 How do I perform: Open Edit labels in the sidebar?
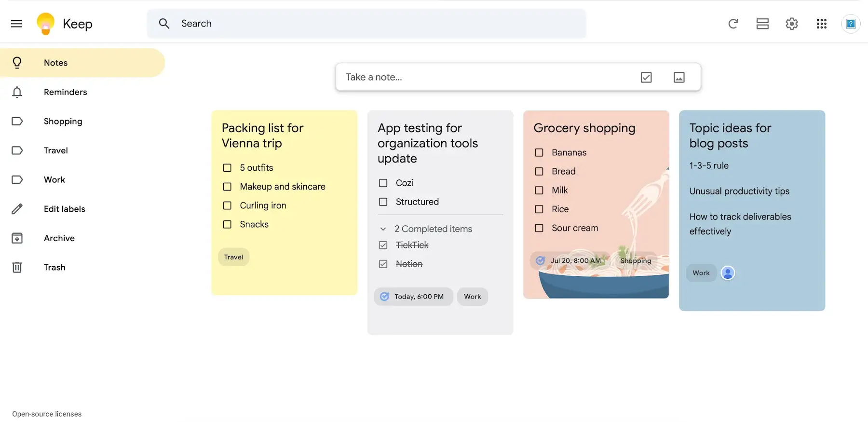82,209
